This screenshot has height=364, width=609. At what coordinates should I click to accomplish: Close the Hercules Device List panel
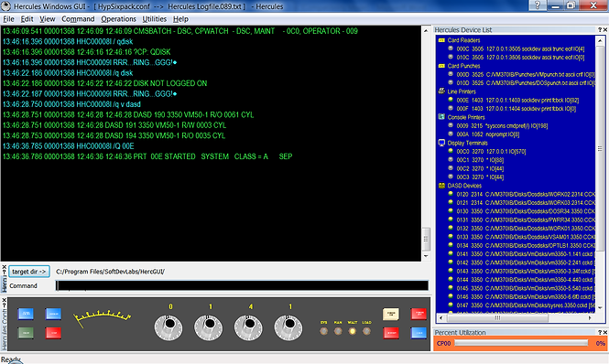[604, 30]
